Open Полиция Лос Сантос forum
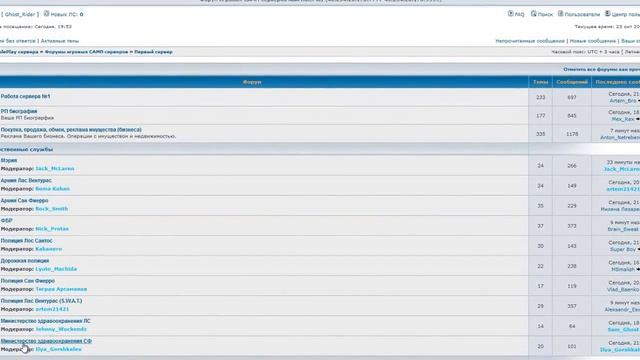Viewport: 640px width, 360px height. (x=27, y=241)
